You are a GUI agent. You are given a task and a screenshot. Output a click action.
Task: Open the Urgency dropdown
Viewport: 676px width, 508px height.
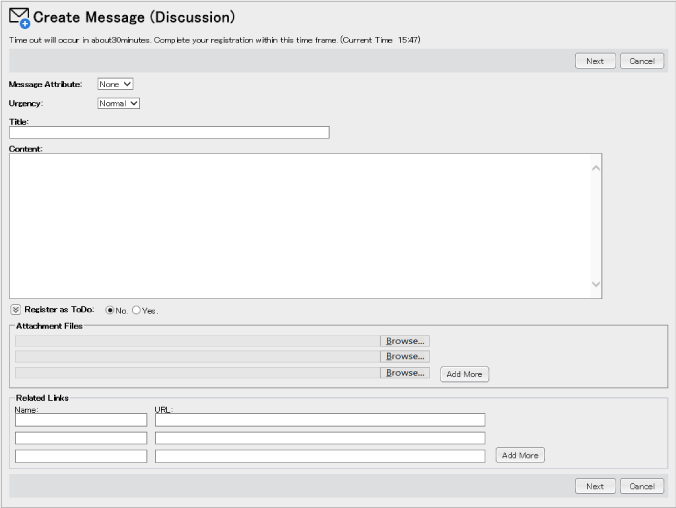click(119, 103)
